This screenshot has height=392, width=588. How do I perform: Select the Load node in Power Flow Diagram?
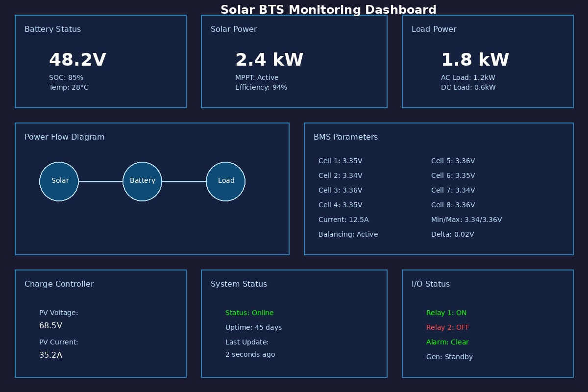[x=225, y=181]
